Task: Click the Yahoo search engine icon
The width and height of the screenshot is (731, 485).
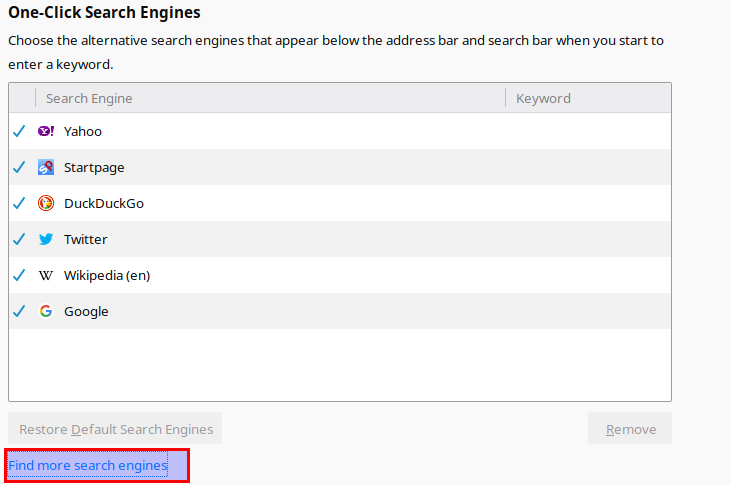Action: pos(46,131)
